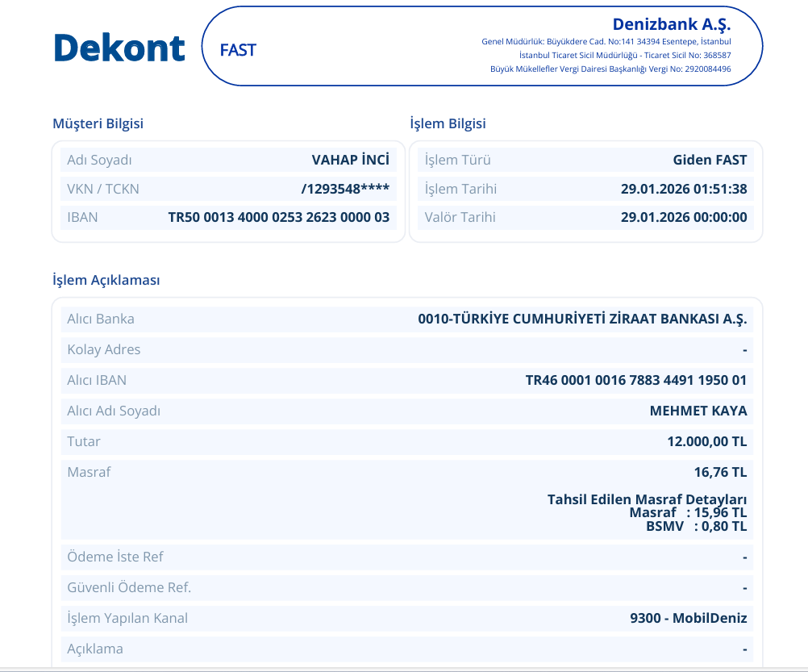
Task: Select the recipient name MEHMET KAYA
Action: 698,411
